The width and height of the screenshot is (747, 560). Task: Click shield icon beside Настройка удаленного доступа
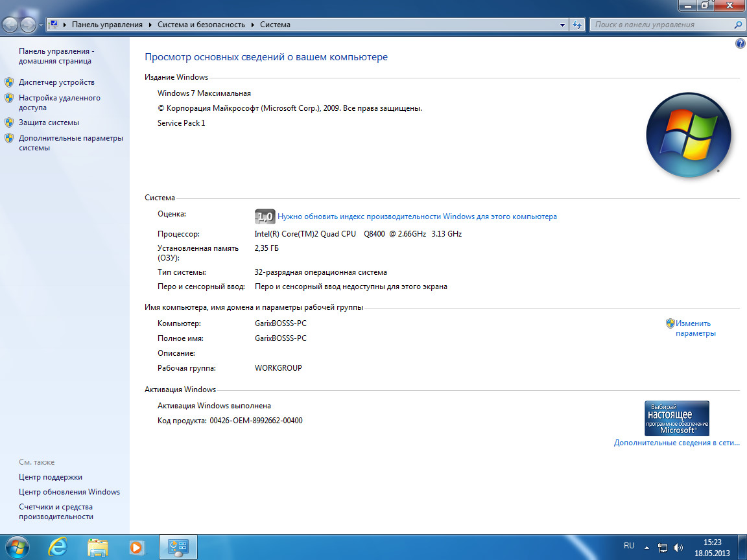(x=9, y=98)
